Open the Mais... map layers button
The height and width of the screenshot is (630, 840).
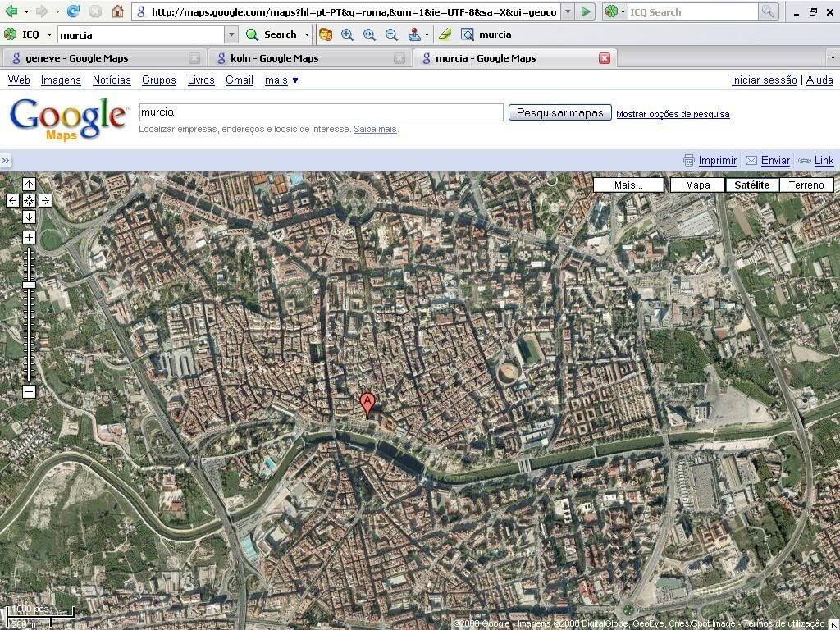(x=628, y=185)
